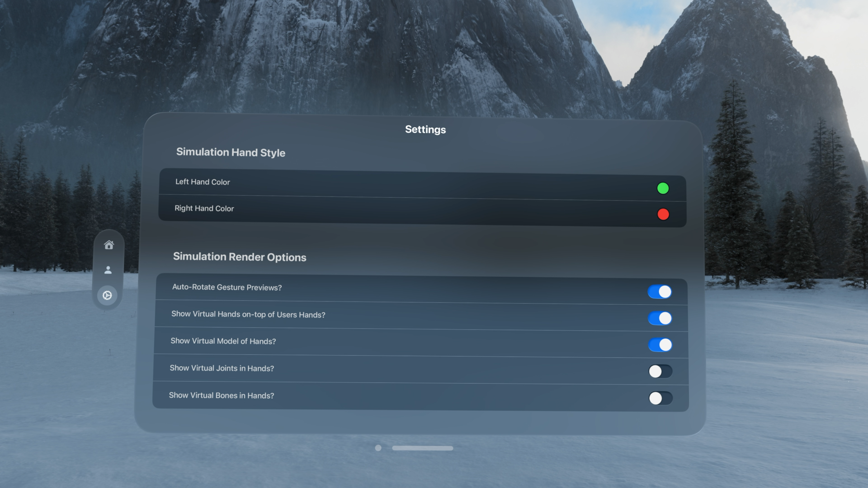This screenshot has width=868, height=488.
Task: Click the Show Virtual Bones in Hands label
Action: (x=221, y=395)
